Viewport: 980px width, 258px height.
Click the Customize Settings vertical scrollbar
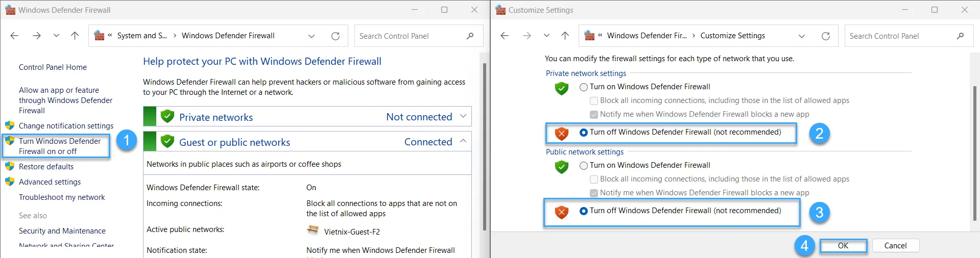974,153
